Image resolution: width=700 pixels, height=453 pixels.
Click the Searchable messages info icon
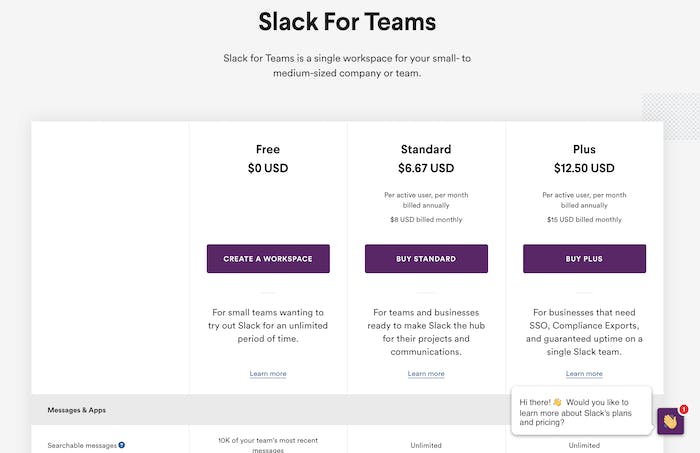coord(122,445)
